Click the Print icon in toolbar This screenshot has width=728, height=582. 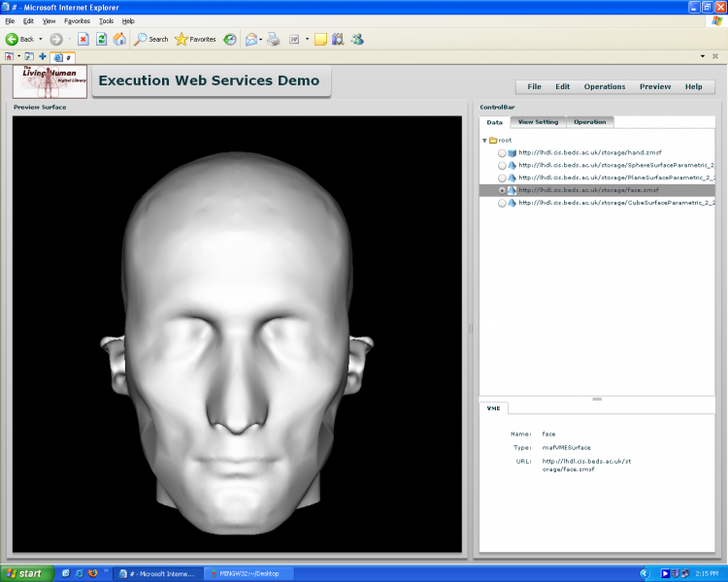[x=274, y=39]
